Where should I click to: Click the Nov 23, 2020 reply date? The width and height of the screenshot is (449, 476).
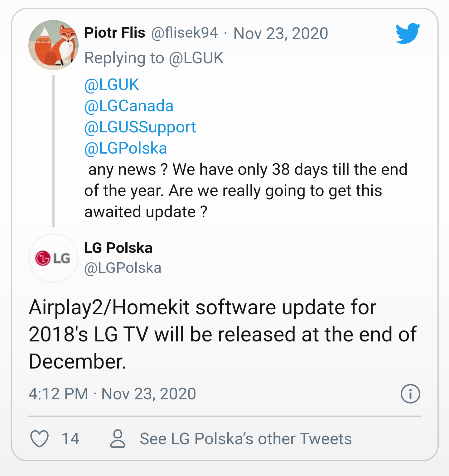pos(281,33)
